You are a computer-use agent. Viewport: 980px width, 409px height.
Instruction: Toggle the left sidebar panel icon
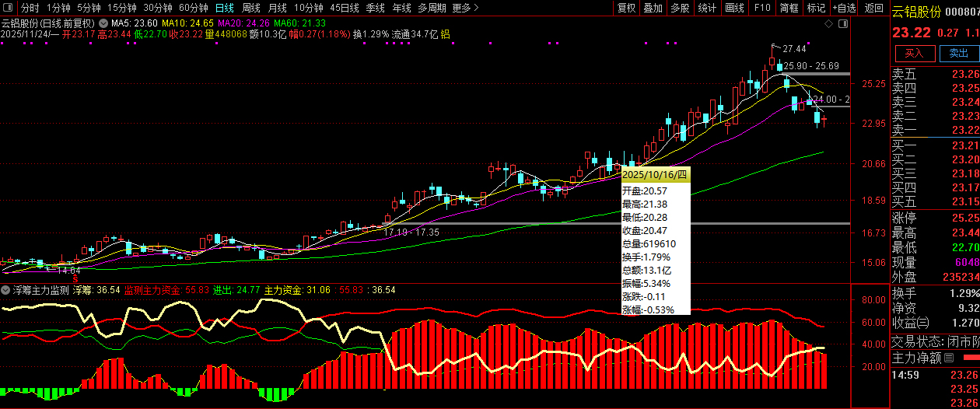tap(8, 8)
